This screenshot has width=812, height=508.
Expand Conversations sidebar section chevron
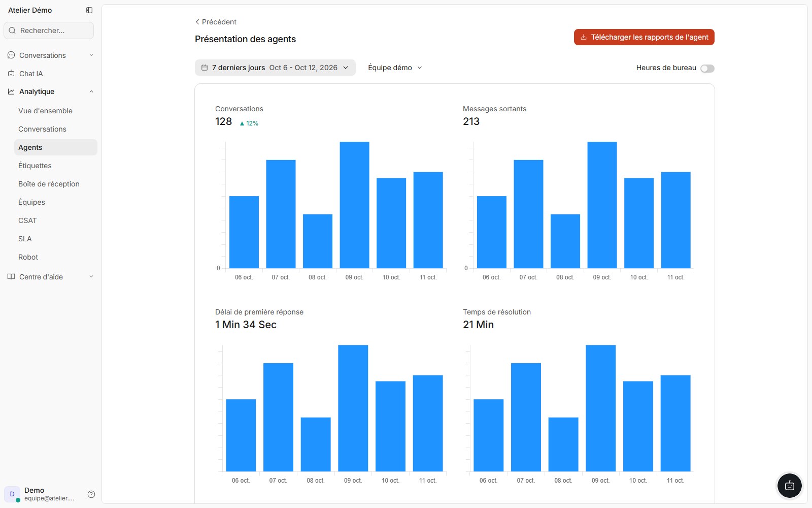[x=91, y=55]
